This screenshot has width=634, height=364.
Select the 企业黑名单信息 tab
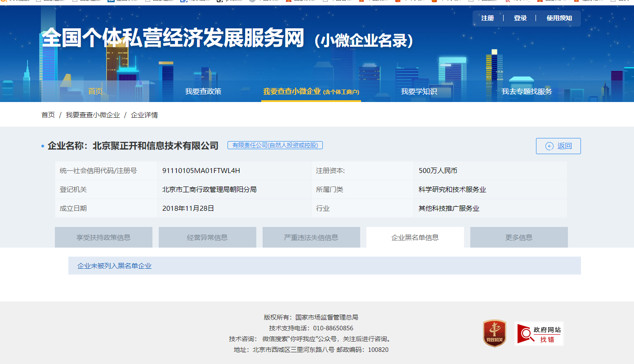point(415,237)
